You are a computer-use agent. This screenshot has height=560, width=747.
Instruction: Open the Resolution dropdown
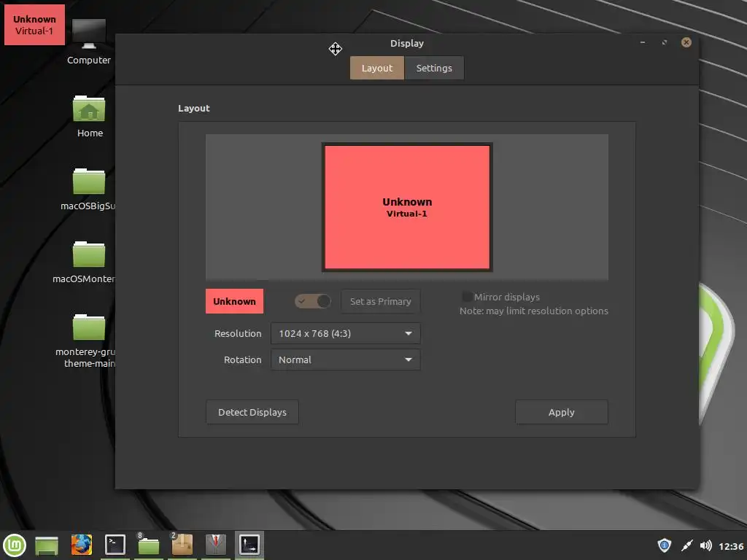[x=345, y=333]
